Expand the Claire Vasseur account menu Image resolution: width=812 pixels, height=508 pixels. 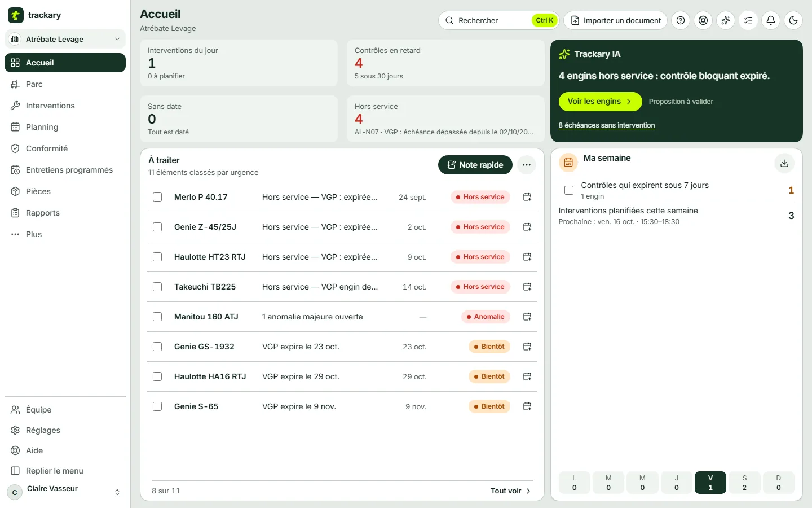tap(65, 492)
